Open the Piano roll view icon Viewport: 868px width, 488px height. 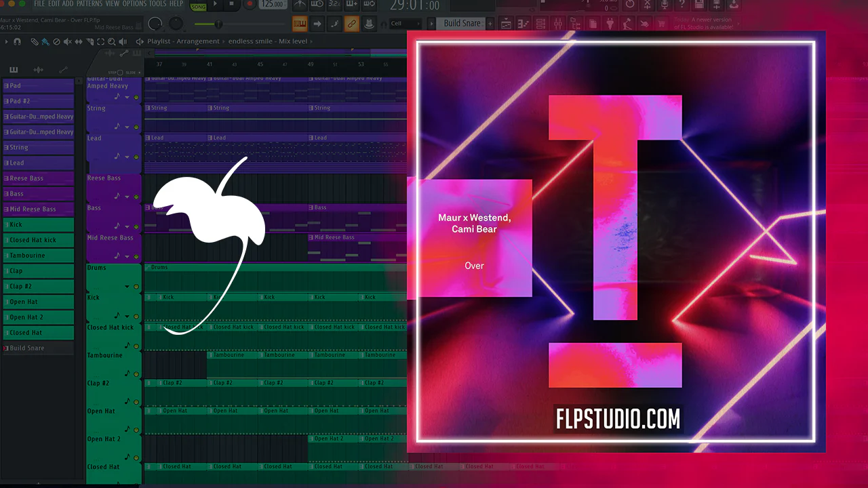pyautogui.click(x=523, y=24)
